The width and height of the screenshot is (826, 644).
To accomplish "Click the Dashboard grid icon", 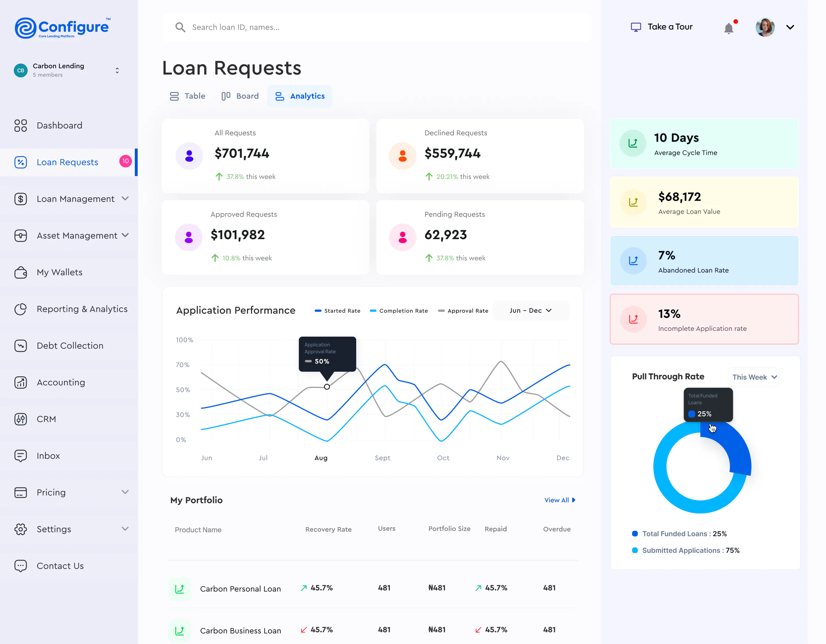I will coord(20,126).
